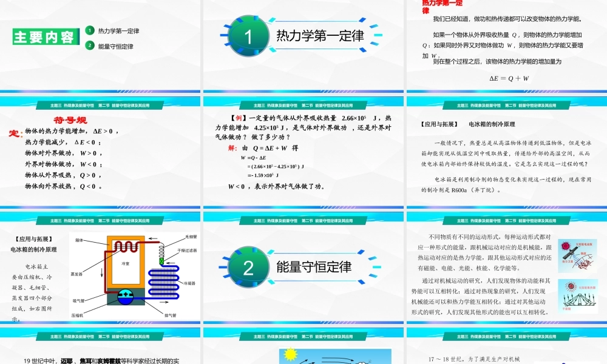Image resolution: width=607 pixels, height=364 pixels.
Task: Click the large circled number 1 section badge
Action: (x=248, y=36)
